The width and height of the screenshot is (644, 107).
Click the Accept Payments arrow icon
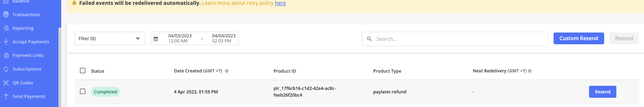(x=6, y=42)
